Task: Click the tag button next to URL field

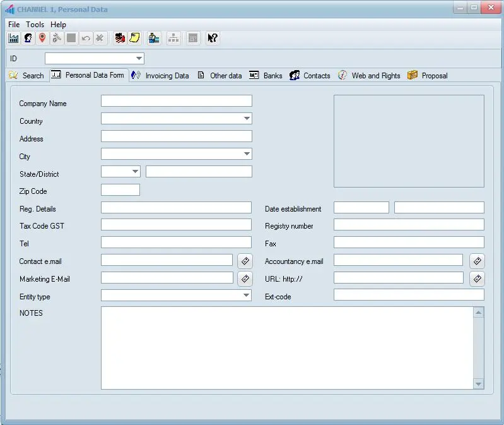Action: (478, 278)
